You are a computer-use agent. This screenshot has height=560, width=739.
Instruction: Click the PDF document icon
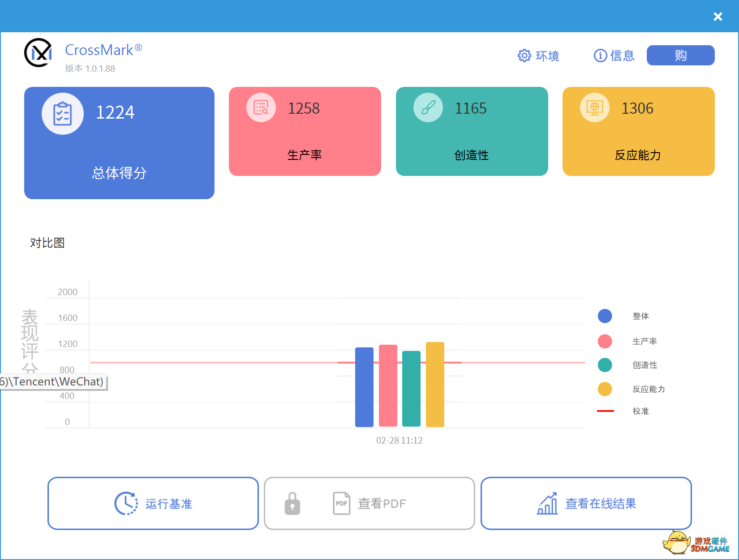point(342,503)
